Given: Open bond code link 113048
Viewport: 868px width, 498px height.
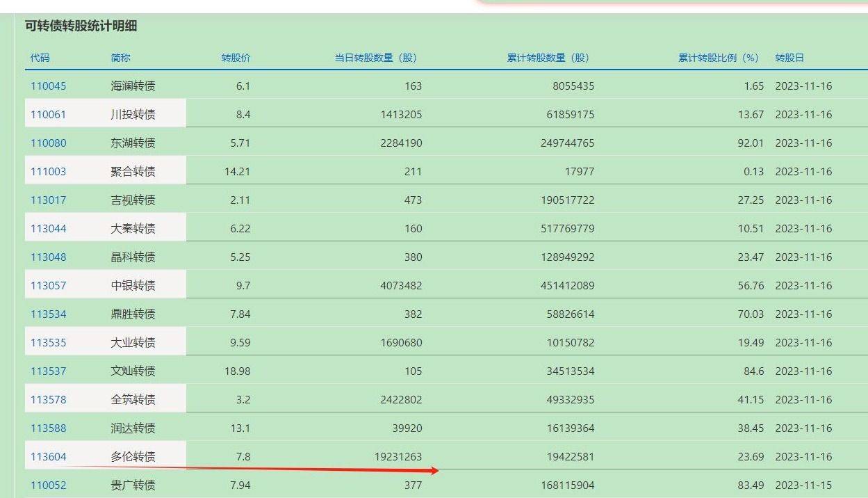Looking at the screenshot, I should click(x=48, y=257).
